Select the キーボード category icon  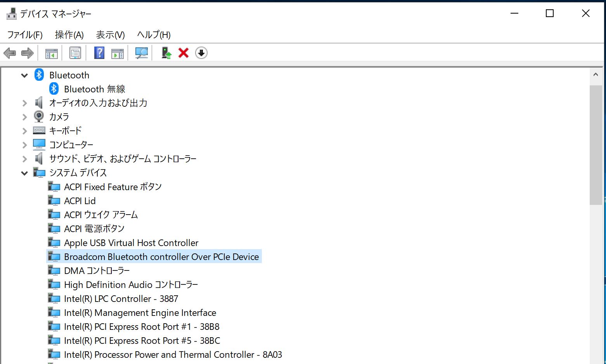coord(39,130)
